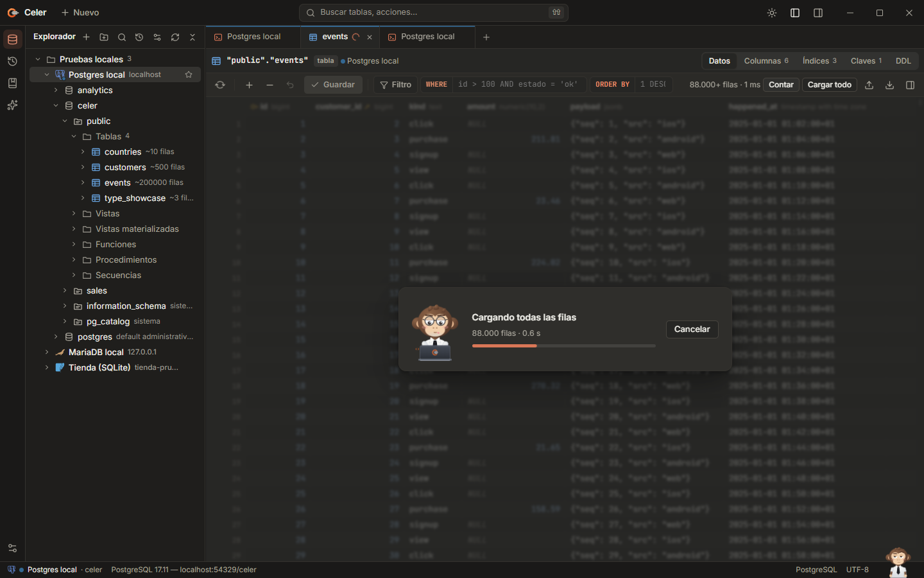Switch to first Postgres local tab
Viewport: 924px width, 578px height.
253,37
